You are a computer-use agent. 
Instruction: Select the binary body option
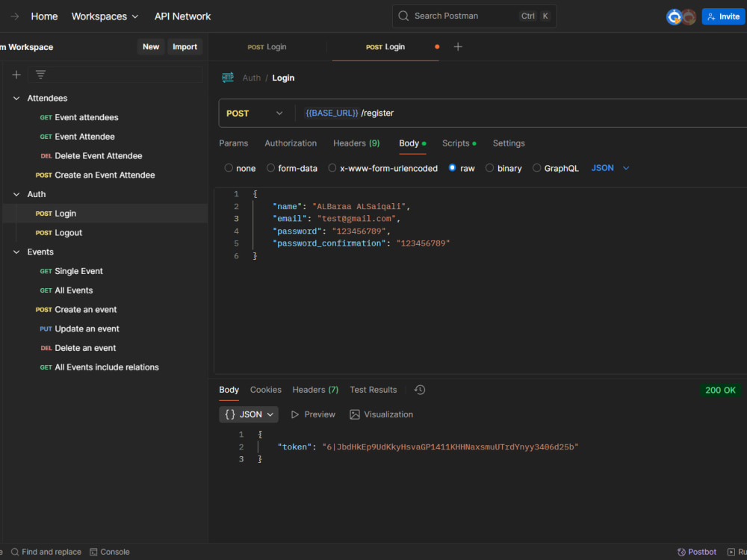coord(489,167)
